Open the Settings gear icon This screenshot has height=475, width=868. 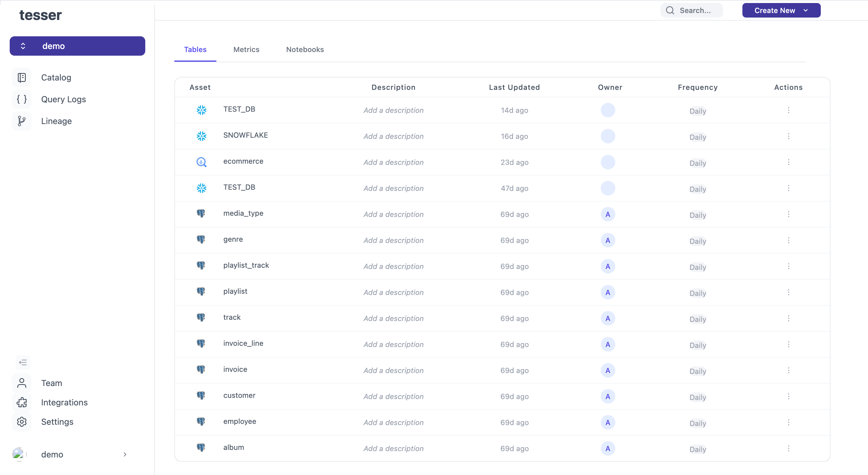[21, 422]
